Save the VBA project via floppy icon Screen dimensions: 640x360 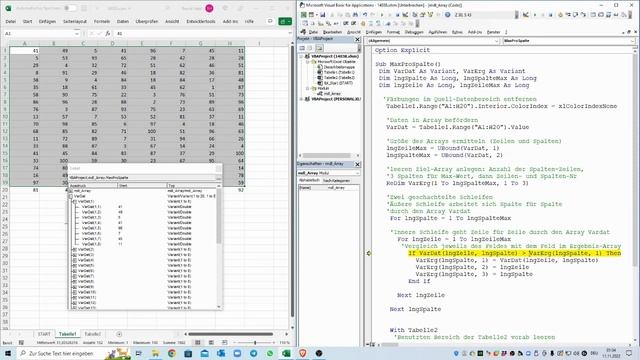click(322, 15)
